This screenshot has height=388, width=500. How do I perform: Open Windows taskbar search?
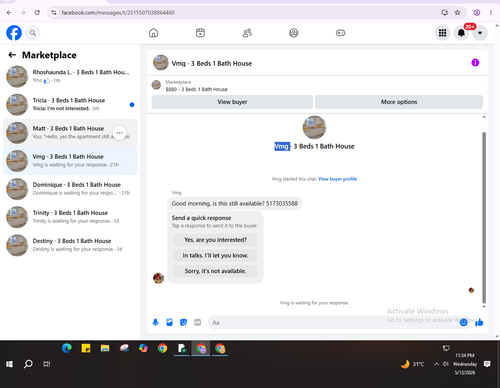point(28,364)
